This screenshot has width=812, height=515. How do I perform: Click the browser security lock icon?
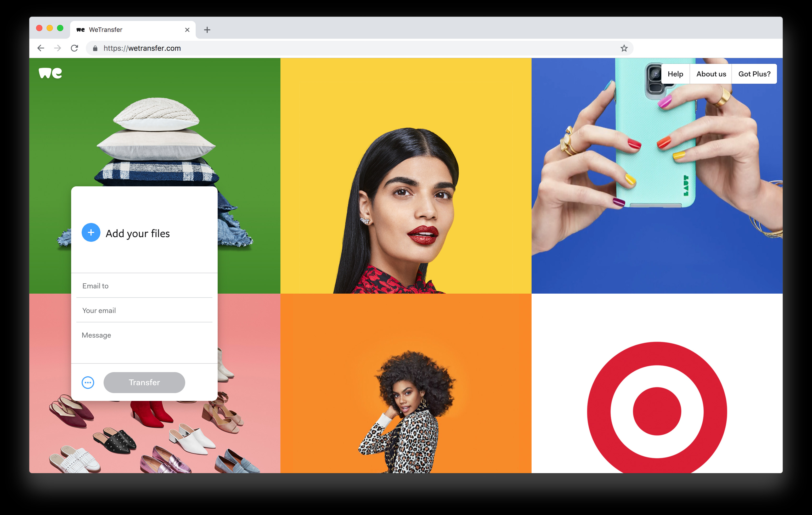(x=97, y=48)
